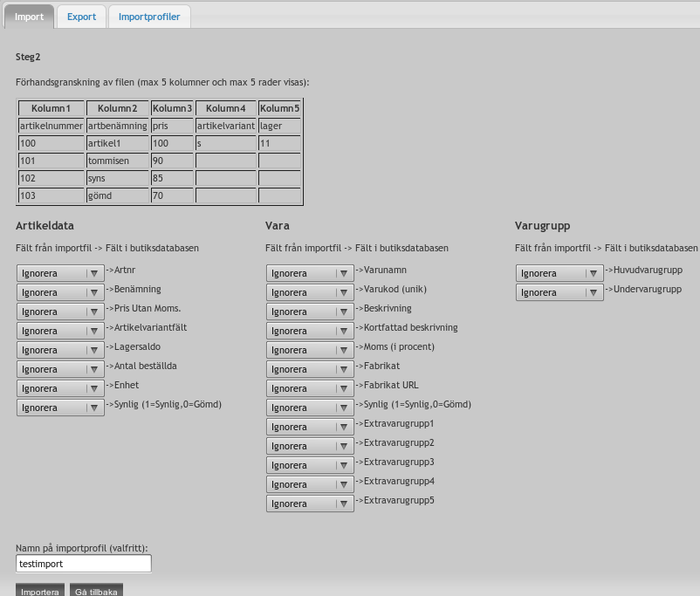Image resolution: width=700 pixels, height=596 pixels.
Task: Click the 'artikel1' cell
Action: coord(118,143)
